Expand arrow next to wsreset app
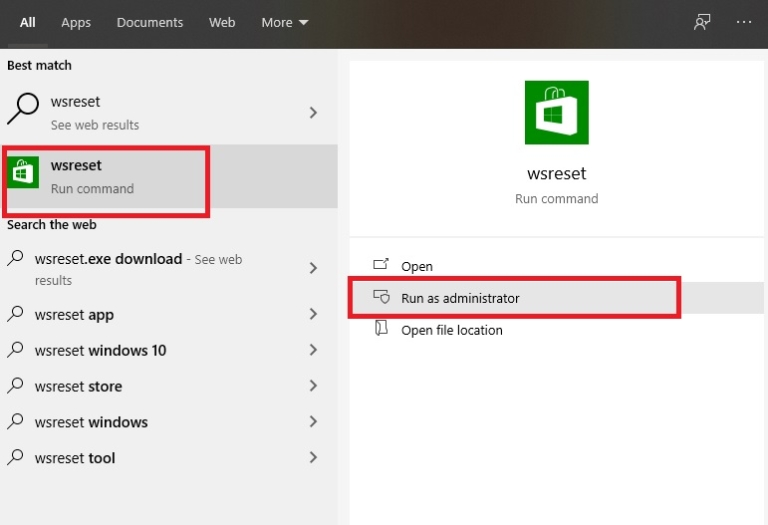Screen dimensions: 768x525 [313, 314]
